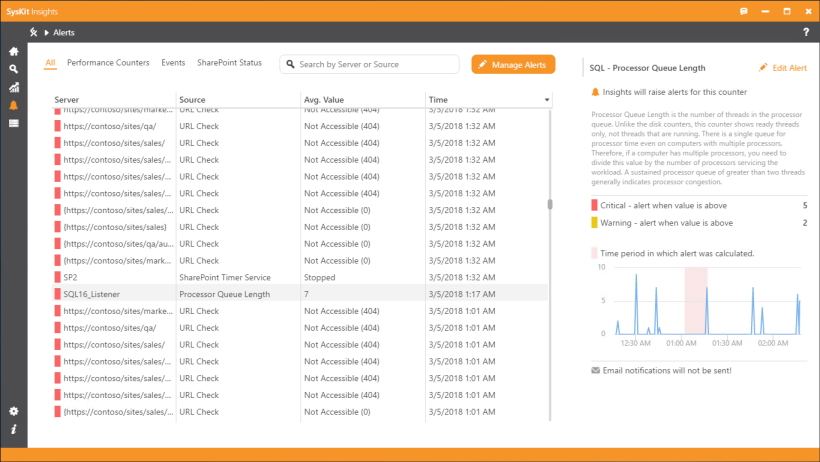Click red status marker of SQL16_Listener row
820x462 pixels.
click(58, 294)
